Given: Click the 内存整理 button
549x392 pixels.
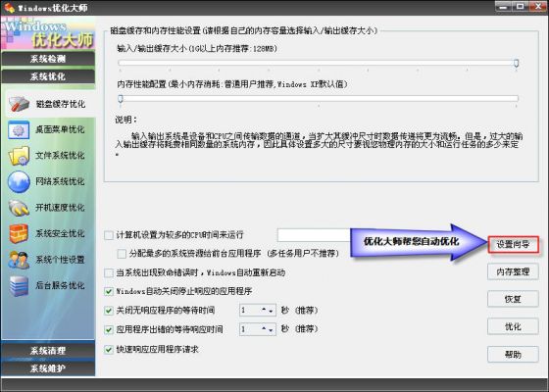Looking at the screenshot, I should click(513, 271).
